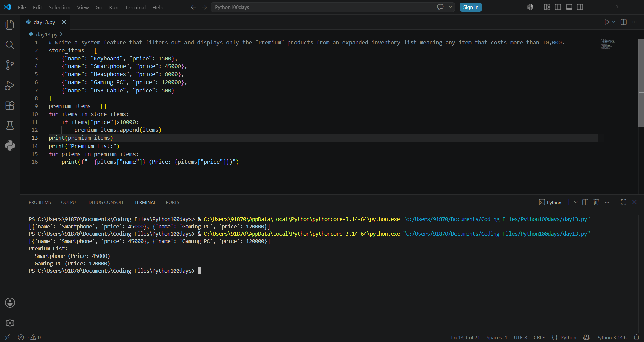The image size is (644, 342).
Task: Switch to the PROBLEMS panel tab
Action: (40, 202)
